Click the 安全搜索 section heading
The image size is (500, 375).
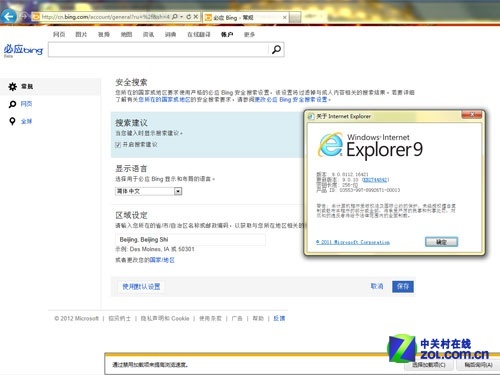coord(131,82)
